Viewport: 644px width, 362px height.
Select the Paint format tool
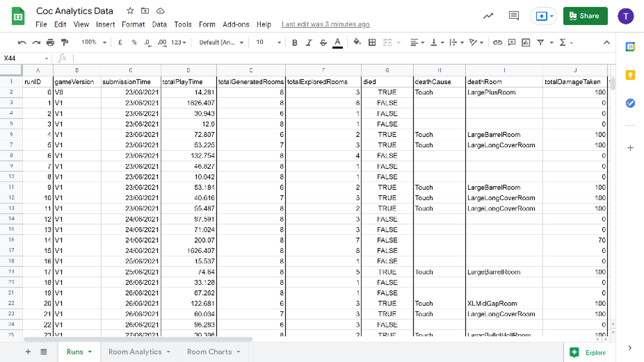pyautogui.click(x=65, y=42)
